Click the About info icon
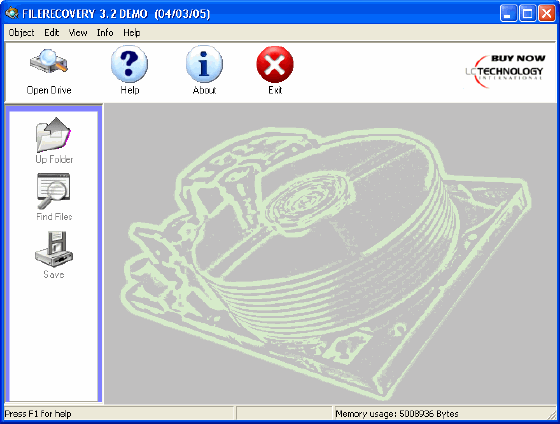Image resolution: width=560 pixels, height=424 pixels. pos(204,64)
